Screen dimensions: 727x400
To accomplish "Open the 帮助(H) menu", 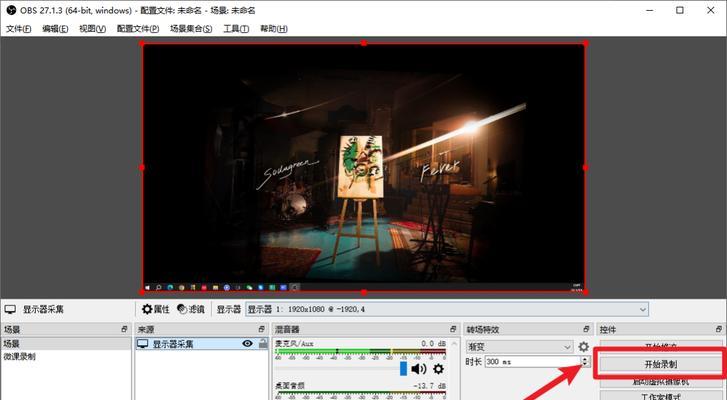I will (x=274, y=29).
